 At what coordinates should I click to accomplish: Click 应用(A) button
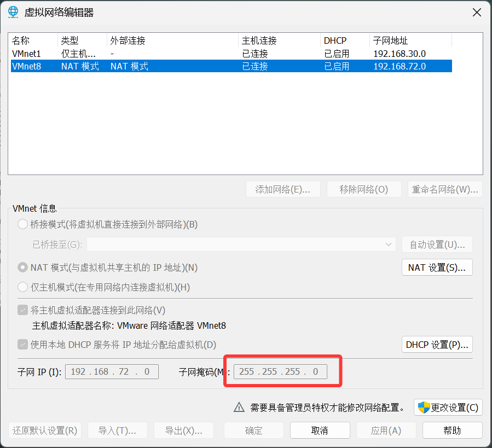coord(386,430)
